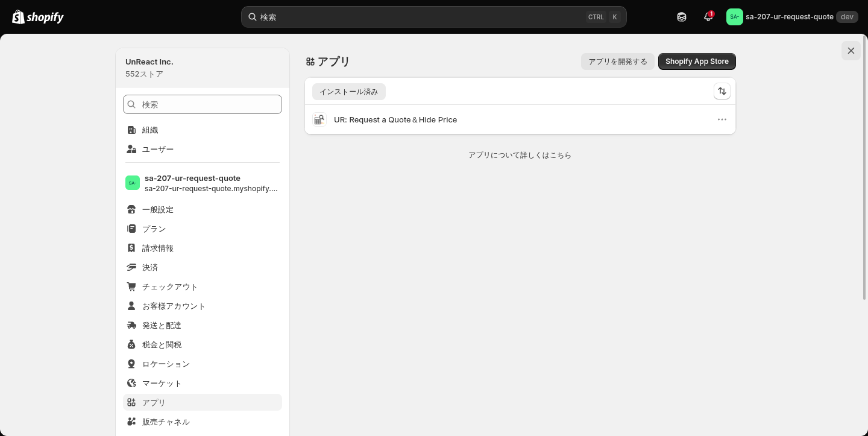Open the Sidekick assistant icon

pyautogui.click(x=682, y=17)
